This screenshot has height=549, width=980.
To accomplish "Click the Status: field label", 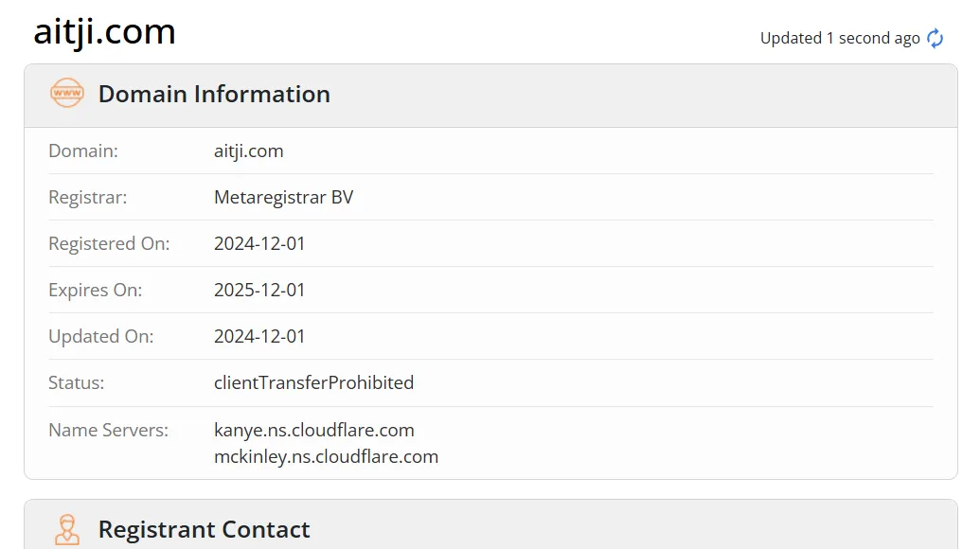I will click(77, 382).
